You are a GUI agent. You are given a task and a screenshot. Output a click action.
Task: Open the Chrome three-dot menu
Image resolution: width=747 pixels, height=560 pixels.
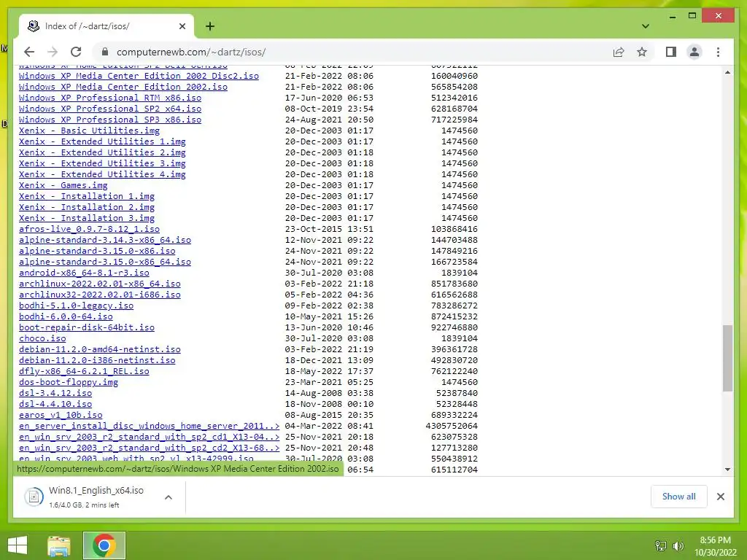pos(718,52)
